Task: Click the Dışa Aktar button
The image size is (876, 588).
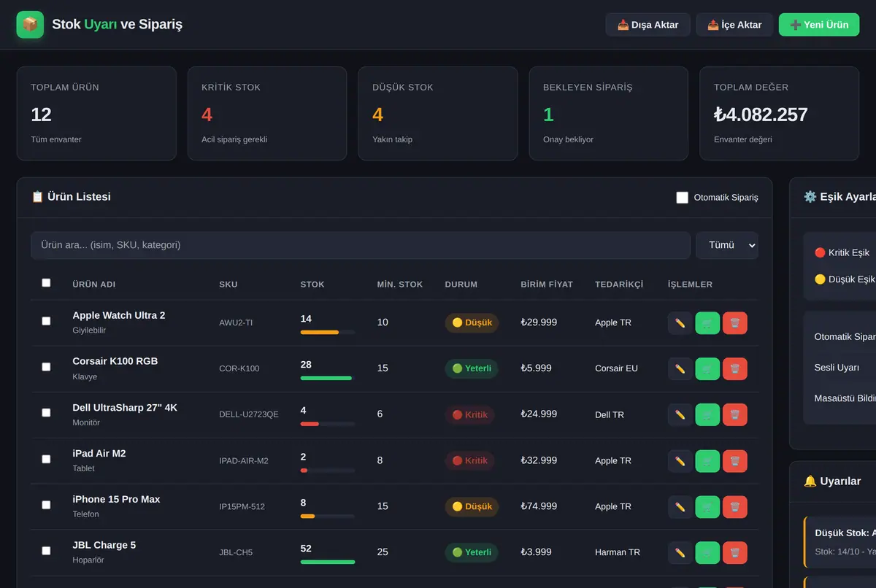Action: [x=648, y=25]
